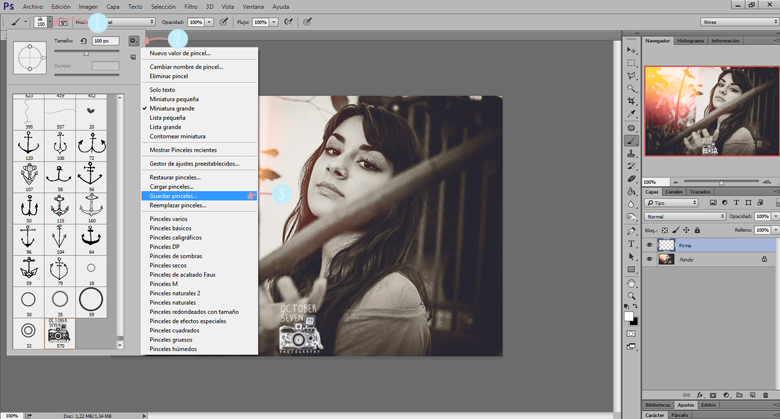780x419 pixels.
Task: Open the Archivo menu
Action: click(x=33, y=6)
